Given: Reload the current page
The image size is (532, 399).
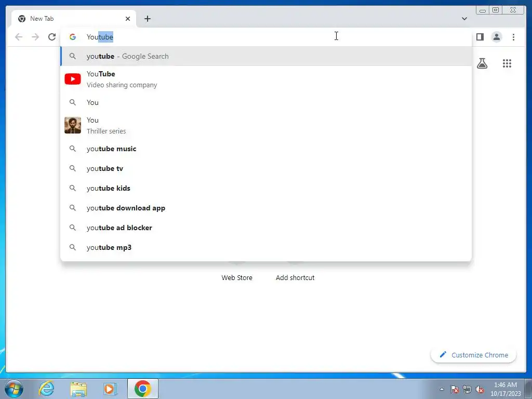Looking at the screenshot, I should (x=52, y=37).
